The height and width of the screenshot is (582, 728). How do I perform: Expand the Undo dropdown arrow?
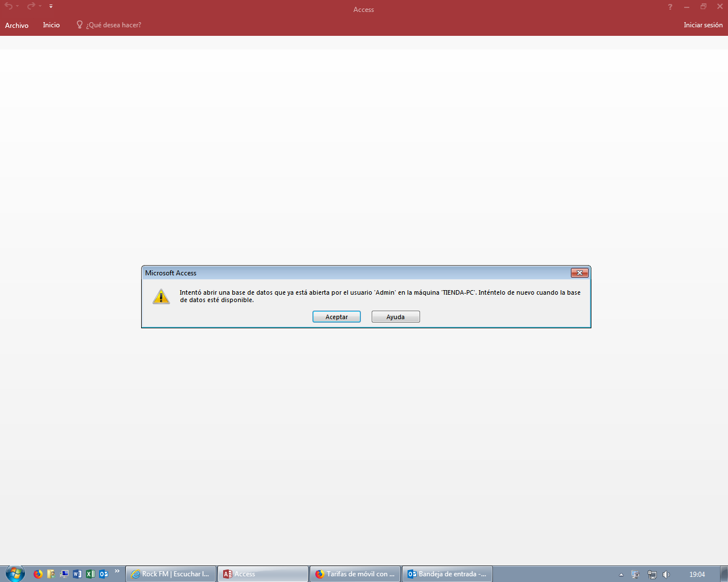click(18, 6)
